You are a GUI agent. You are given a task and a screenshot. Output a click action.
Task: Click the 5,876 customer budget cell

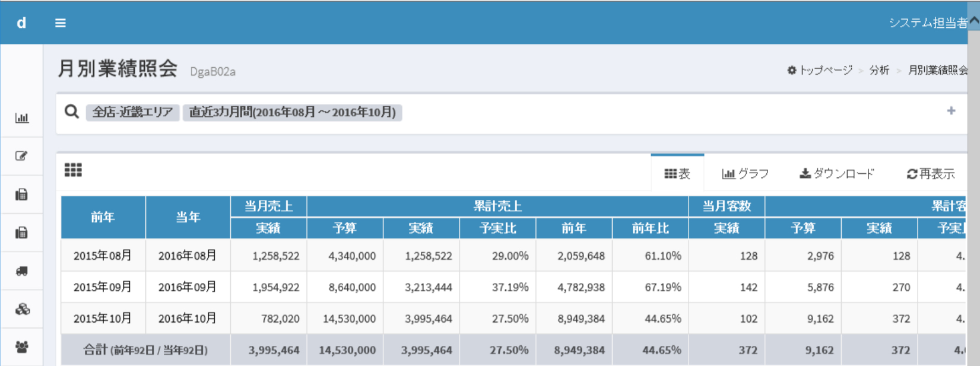[803, 287]
